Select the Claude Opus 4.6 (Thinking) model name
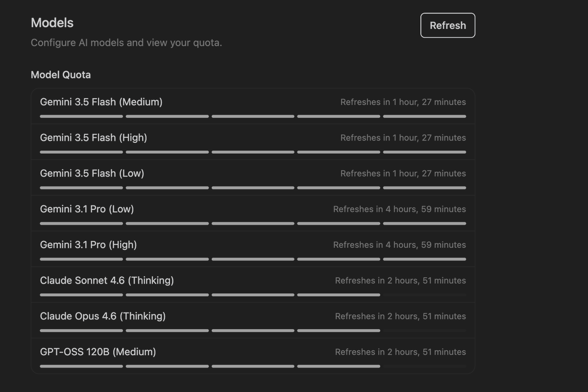The height and width of the screenshot is (392, 588). [x=103, y=316]
